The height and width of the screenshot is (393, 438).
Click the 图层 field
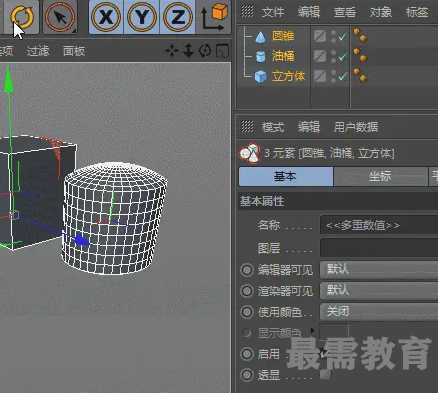tap(379, 248)
